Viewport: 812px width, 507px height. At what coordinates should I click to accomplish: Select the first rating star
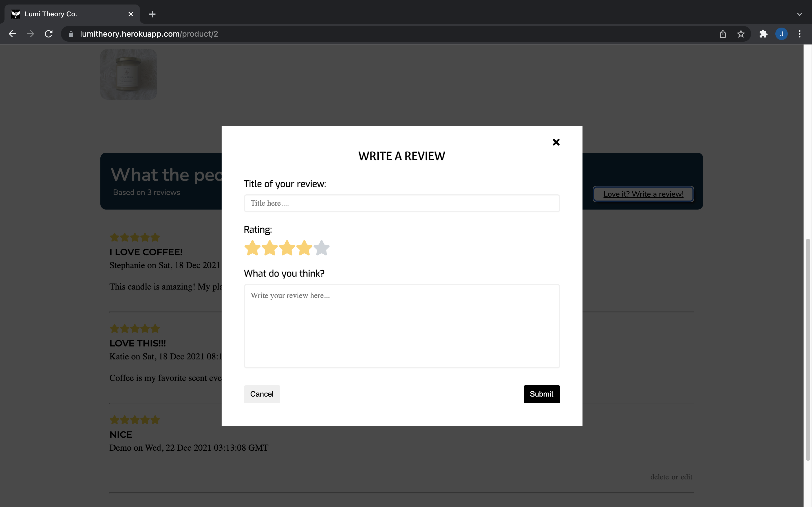coord(252,248)
